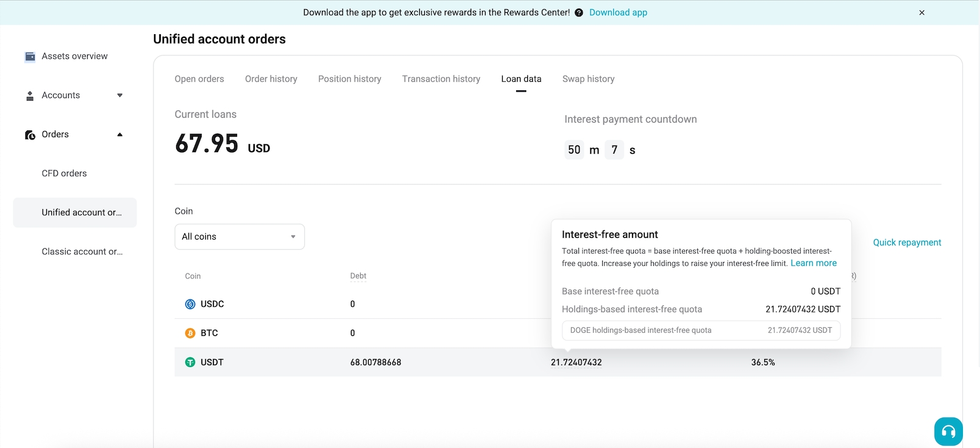The width and height of the screenshot is (980, 448).
Task: Click the Accounts person icon in sidebar
Action: tap(30, 96)
